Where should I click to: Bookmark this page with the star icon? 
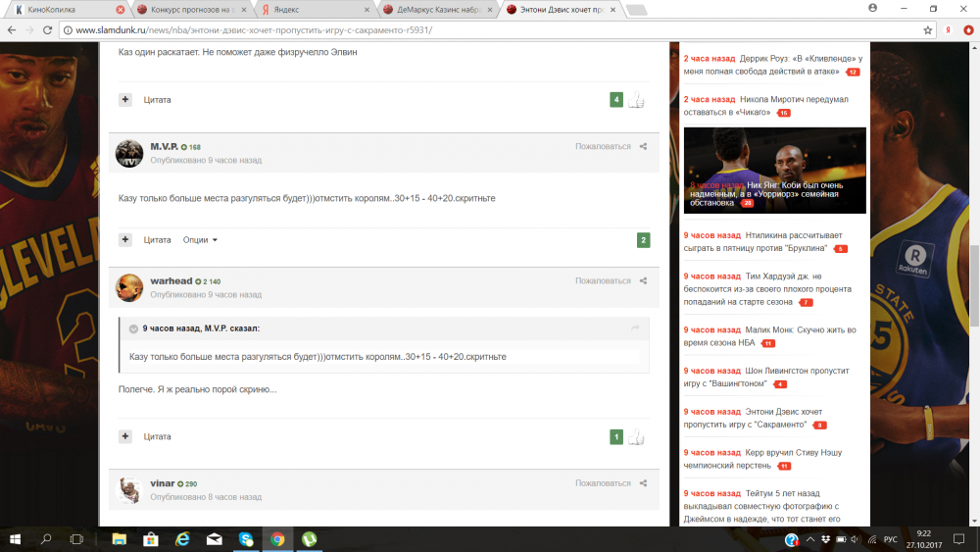927,30
